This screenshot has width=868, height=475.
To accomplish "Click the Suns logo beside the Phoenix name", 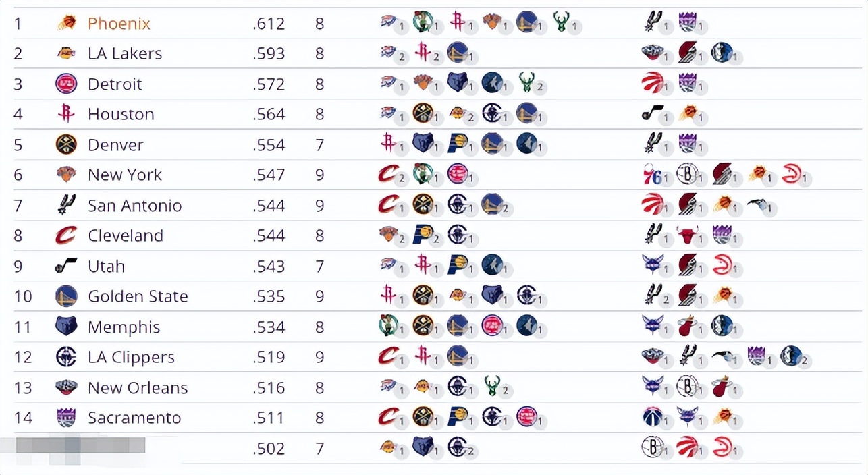I will [x=66, y=23].
